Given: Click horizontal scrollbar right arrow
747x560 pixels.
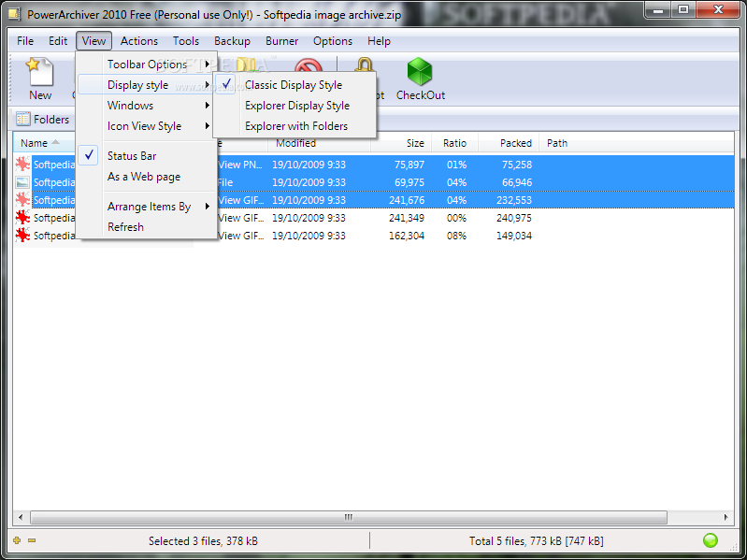Looking at the screenshot, I should (x=726, y=517).
